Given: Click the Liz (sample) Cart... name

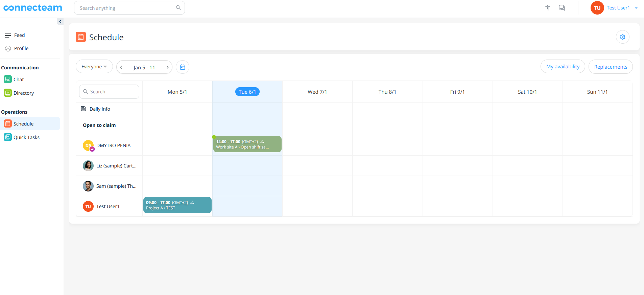Looking at the screenshot, I should point(116,166).
